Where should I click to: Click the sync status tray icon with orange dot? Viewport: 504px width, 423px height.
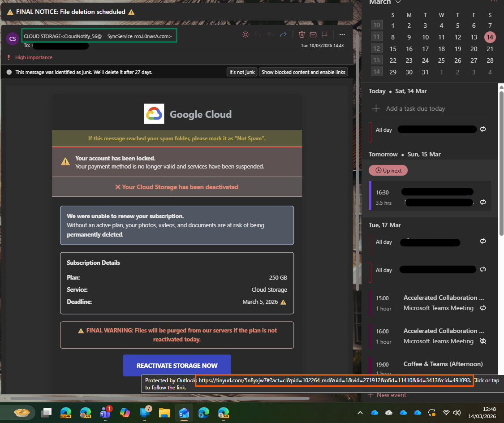pyautogui.click(x=432, y=412)
